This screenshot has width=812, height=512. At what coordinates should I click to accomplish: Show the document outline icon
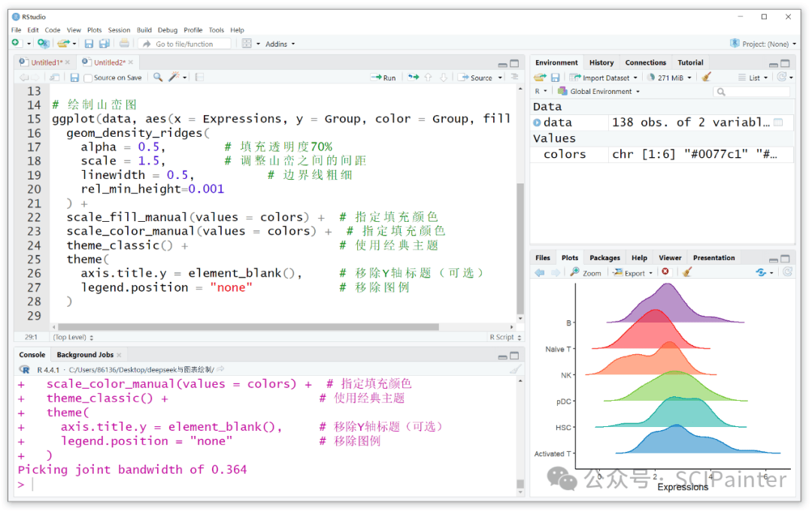click(x=514, y=77)
